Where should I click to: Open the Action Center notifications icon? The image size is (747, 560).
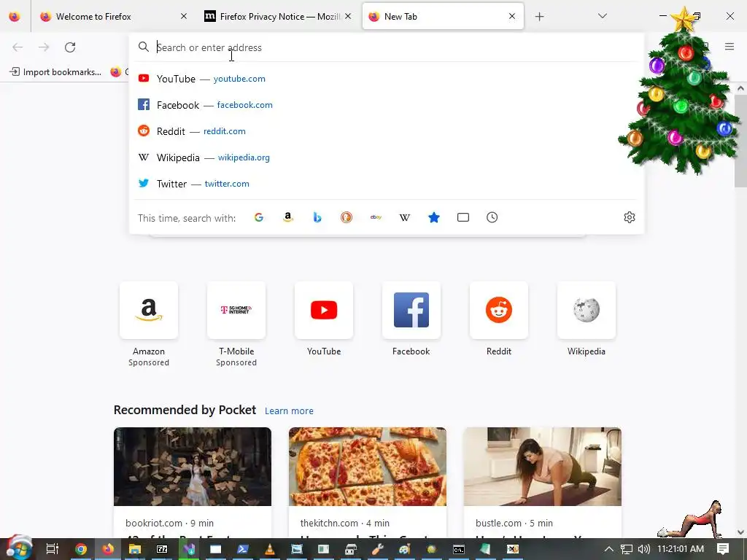pos(723,549)
